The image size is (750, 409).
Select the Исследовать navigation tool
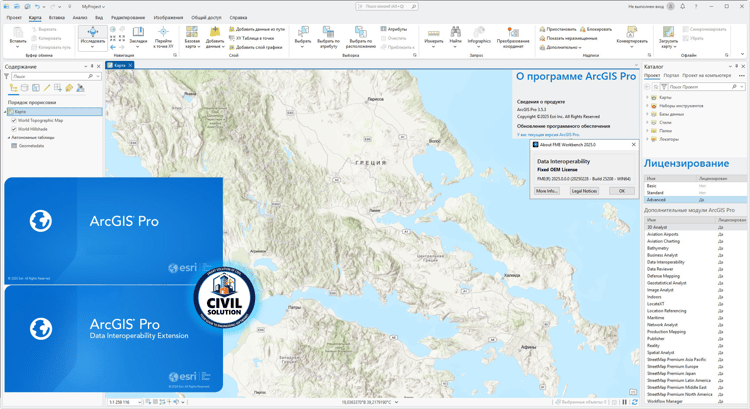coord(92,37)
